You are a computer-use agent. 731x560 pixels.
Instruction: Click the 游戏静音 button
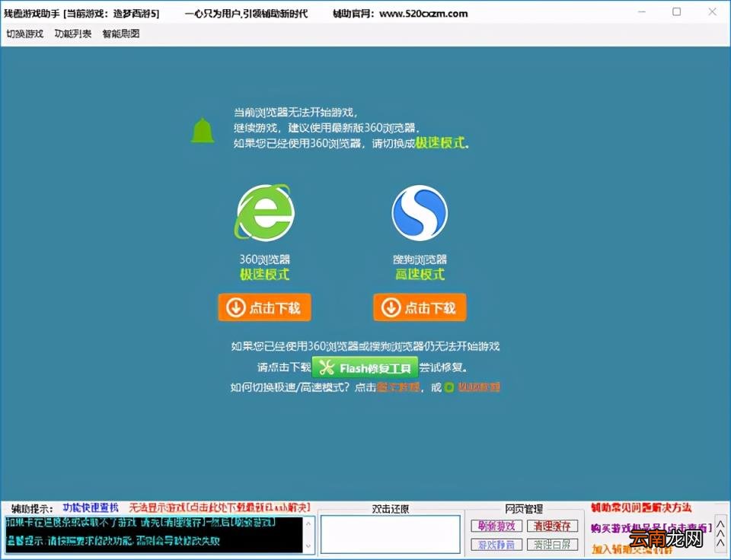pyautogui.click(x=496, y=544)
